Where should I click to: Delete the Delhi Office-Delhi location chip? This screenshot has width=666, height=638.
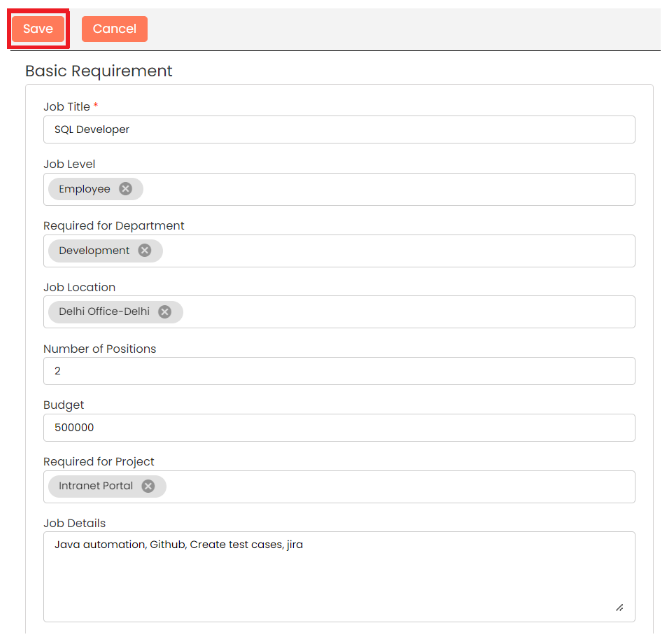[165, 312]
